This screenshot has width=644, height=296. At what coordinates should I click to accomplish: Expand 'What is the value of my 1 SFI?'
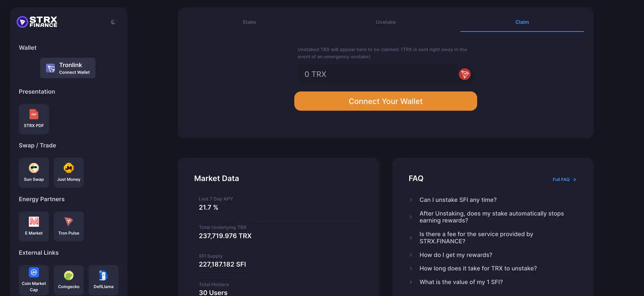(461, 282)
